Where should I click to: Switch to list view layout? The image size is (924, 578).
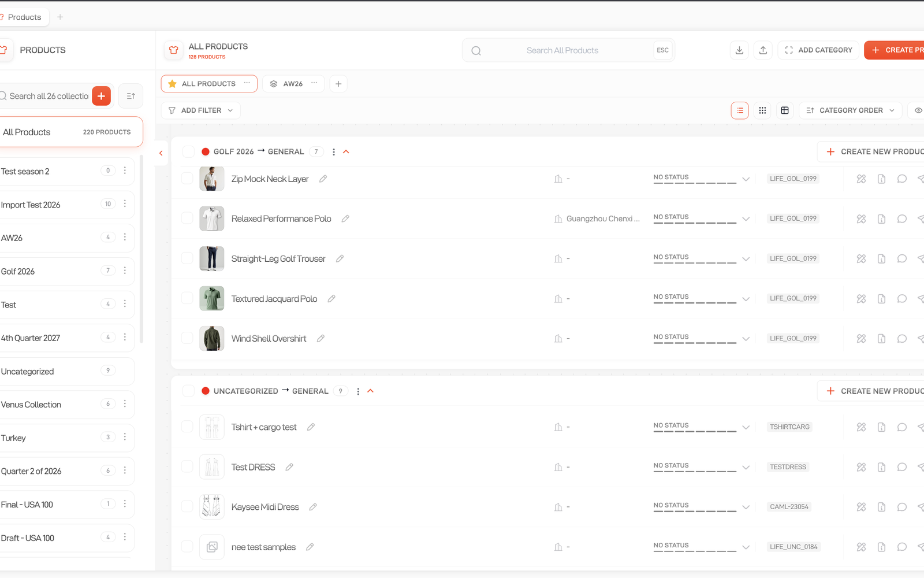740,110
